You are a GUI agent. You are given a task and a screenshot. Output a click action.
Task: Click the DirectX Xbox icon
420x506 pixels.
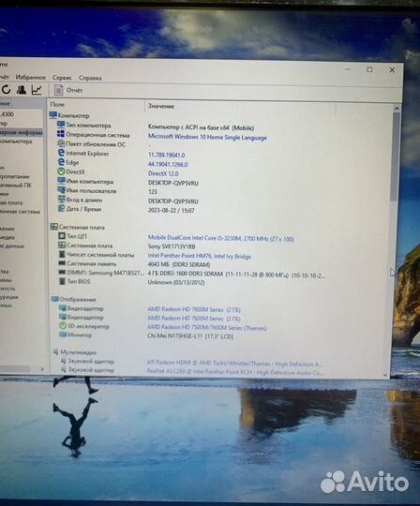(x=61, y=171)
